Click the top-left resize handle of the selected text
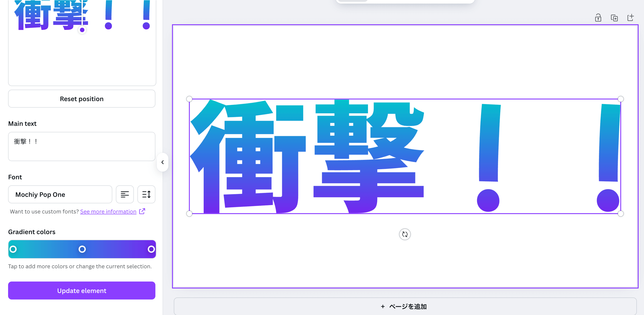644x315 pixels. pyautogui.click(x=189, y=99)
